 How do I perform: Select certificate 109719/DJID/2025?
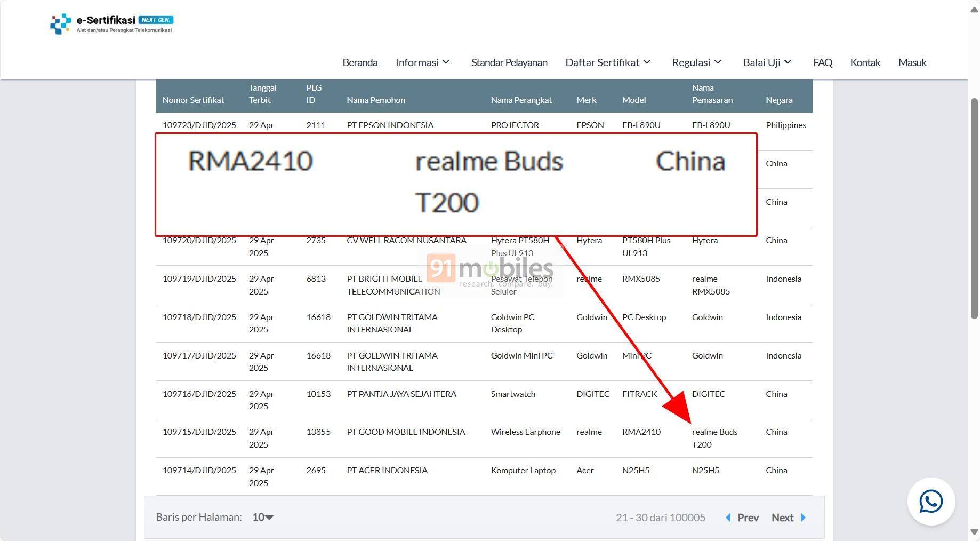pyautogui.click(x=199, y=279)
